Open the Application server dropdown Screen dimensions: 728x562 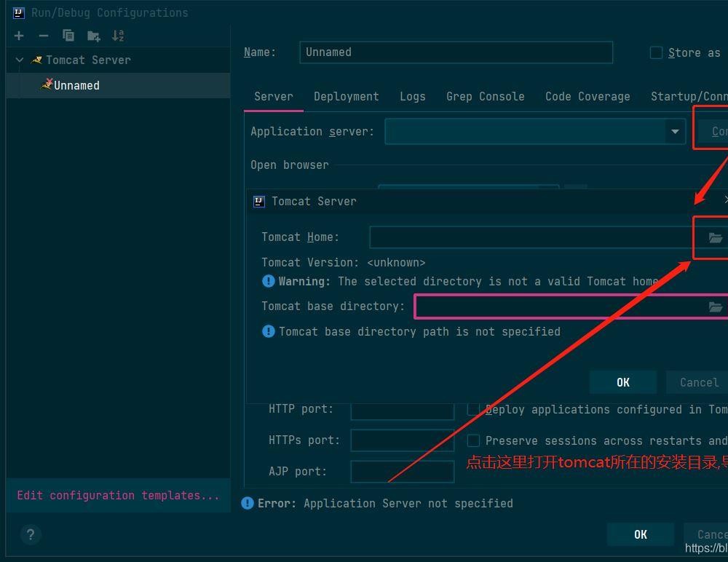pos(675,132)
